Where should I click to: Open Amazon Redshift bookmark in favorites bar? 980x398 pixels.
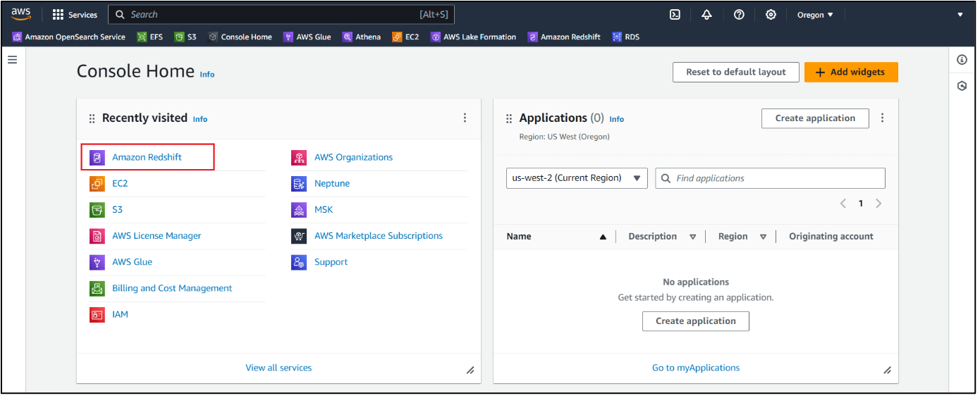click(x=564, y=37)
